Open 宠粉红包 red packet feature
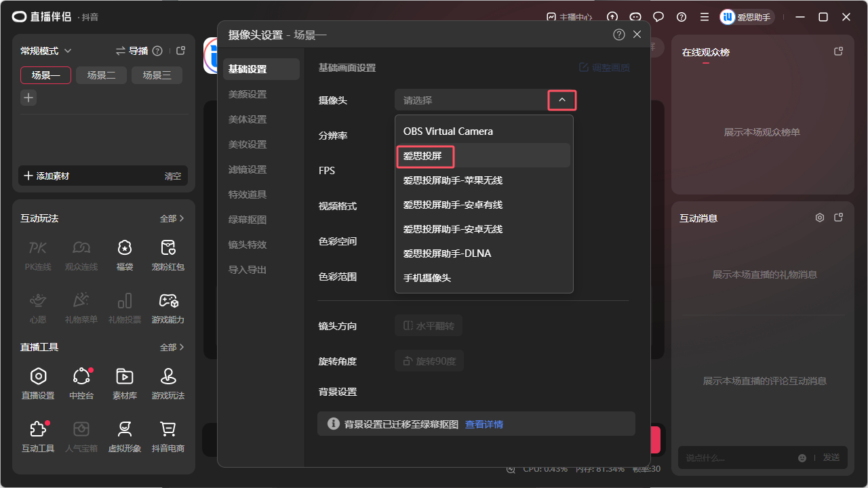The width and height of the screenshot is (868, 488). click(x=167, y=254)
